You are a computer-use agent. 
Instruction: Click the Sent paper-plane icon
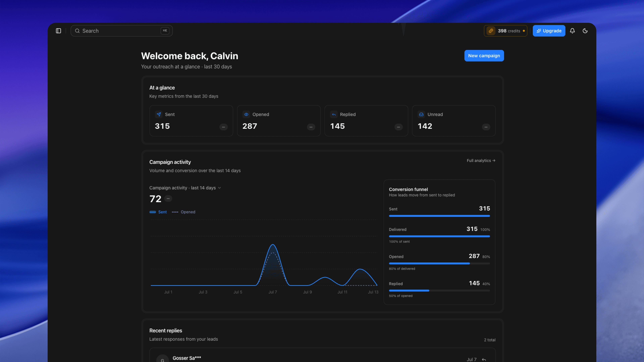pos(159,114)
